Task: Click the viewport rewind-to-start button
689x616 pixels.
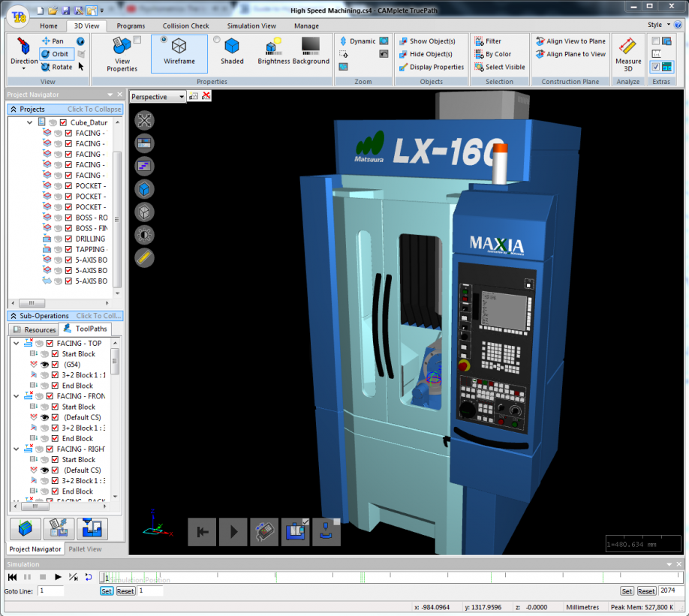Action: point(202,532)
